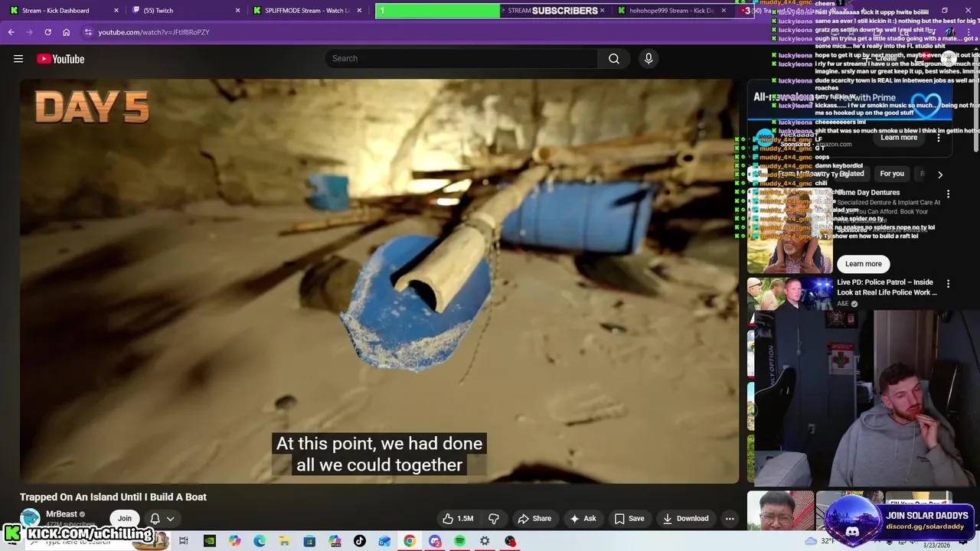Viewport: 980px width, 551px height.
Task: Switch to the SPLIFFMODE Stream tab
Action: click(x=306, y=11)
